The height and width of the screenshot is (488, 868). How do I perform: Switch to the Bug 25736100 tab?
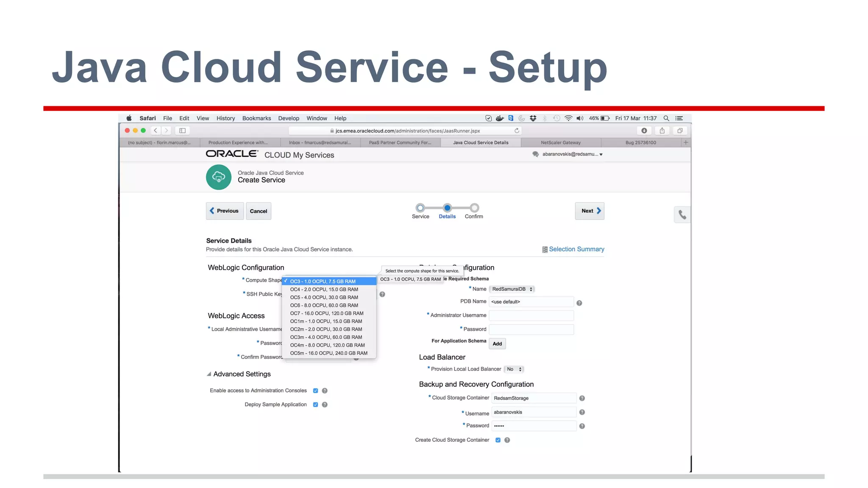point(641,142)
